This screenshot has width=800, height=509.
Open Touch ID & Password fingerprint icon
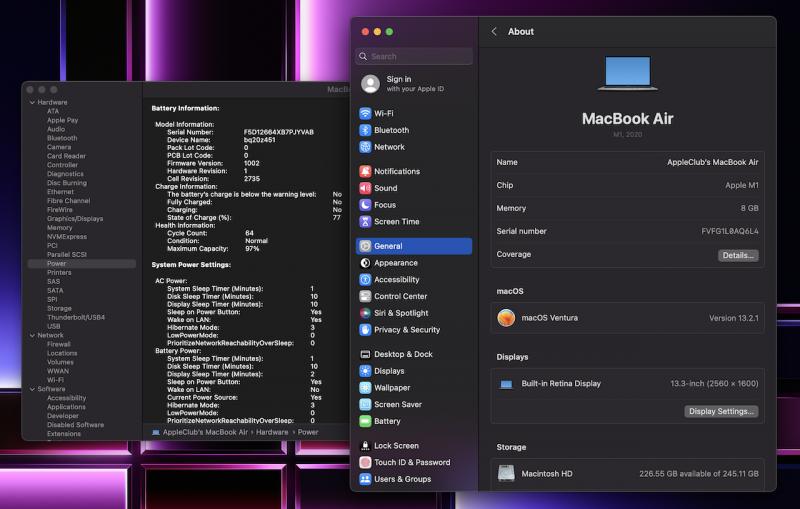[x=365, y=463]
